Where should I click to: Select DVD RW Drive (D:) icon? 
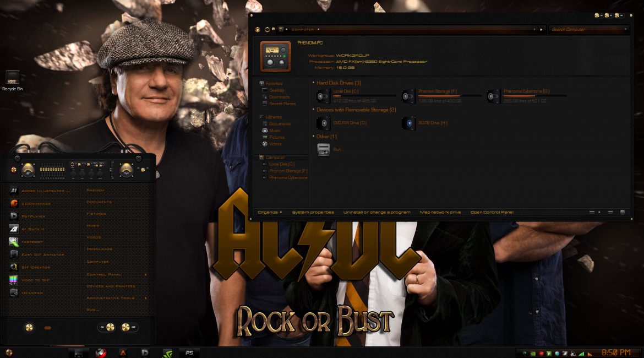pyautogui.click(x=323, y=123)
